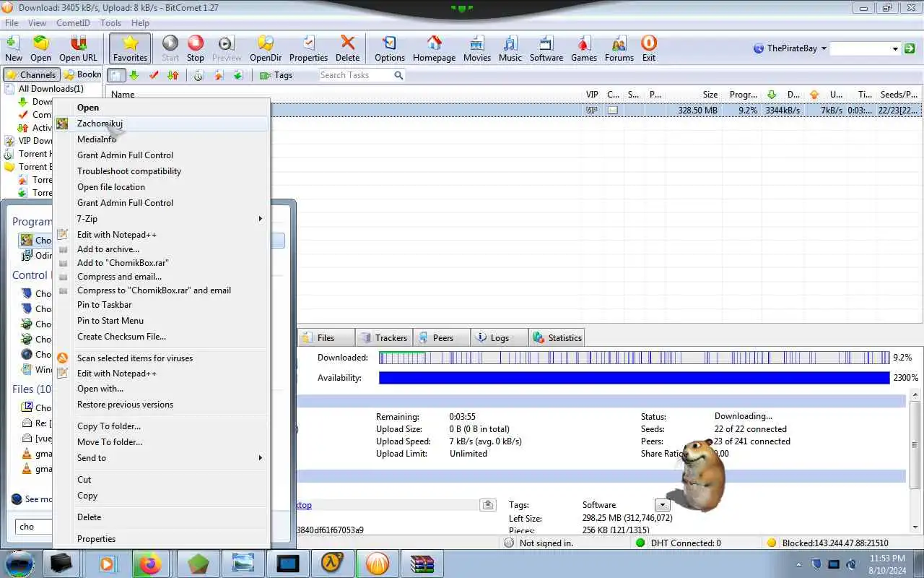Select All Downloads(1) in the sidebar tree
Image resolution: width=924 pixels, height=578 pixels.
click(x=51, y=89)
